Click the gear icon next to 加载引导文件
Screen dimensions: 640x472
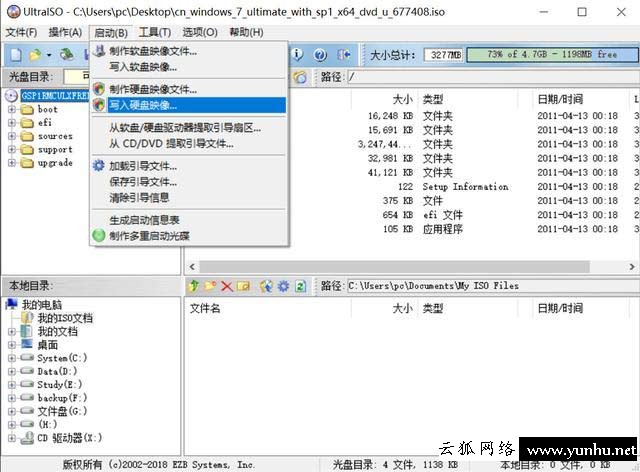click(99, 166)
